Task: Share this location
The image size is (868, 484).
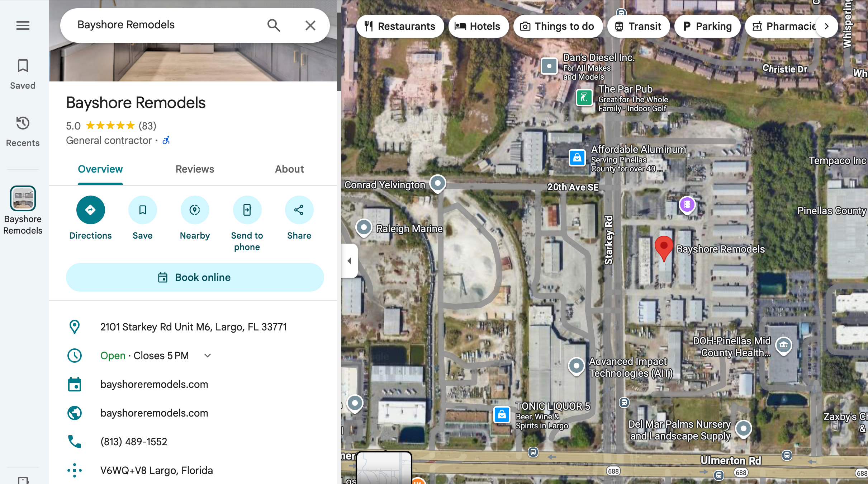Action: 299,210
